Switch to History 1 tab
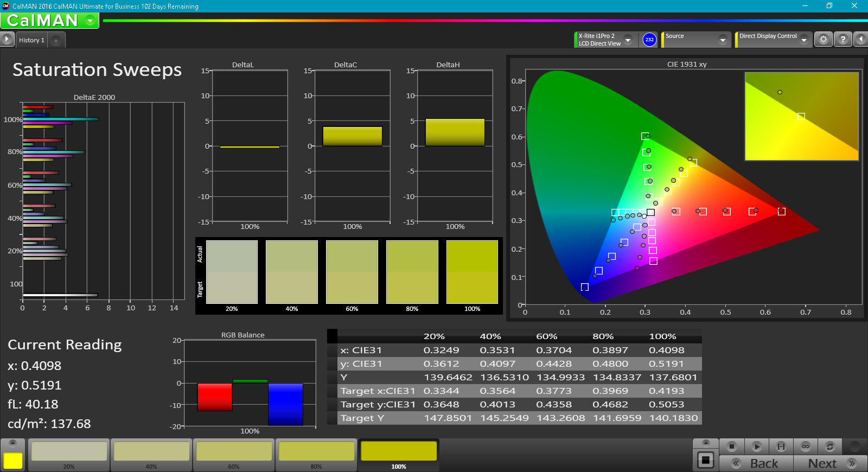 [x=31, y=40]
